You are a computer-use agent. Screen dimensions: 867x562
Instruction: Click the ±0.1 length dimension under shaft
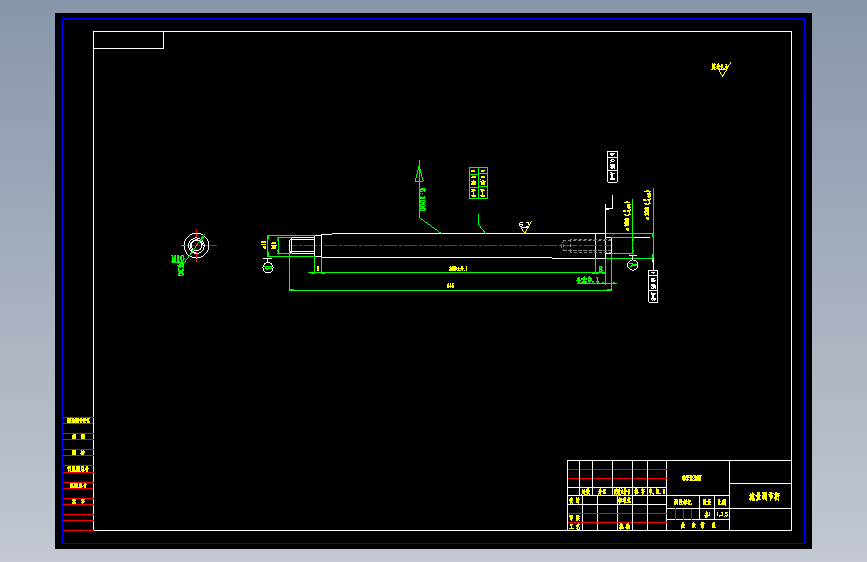[458, 268]
